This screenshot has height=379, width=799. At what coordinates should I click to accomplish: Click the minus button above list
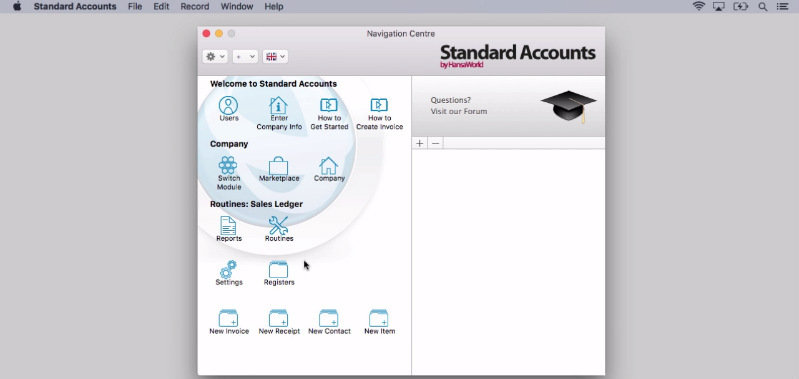435,144
